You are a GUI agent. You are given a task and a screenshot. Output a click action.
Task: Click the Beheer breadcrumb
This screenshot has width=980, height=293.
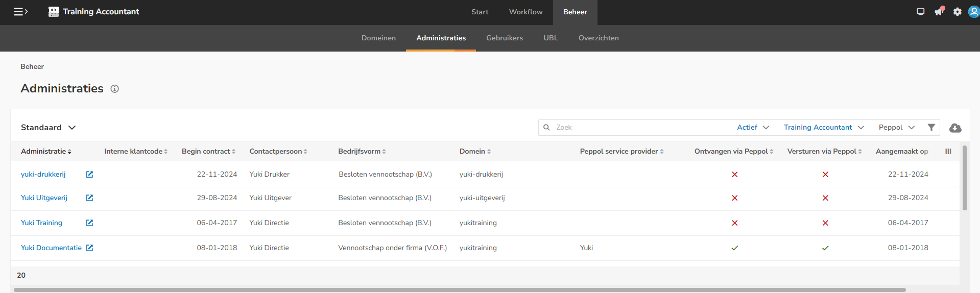coord(32,67)
